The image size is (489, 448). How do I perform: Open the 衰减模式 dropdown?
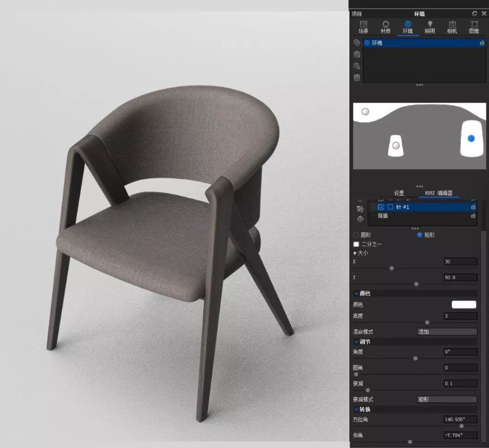point(447,400)
